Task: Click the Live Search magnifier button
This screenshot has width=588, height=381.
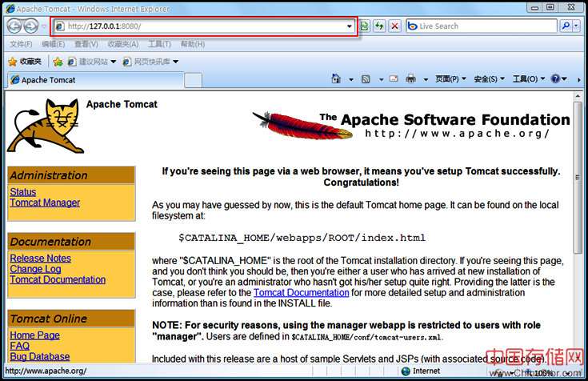Action: (566, 26)
